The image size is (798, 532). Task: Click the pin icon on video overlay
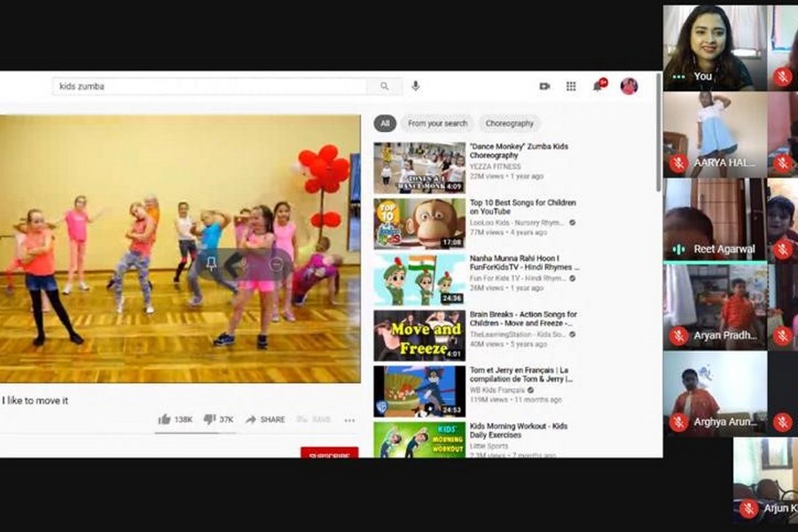pos(211,262)
